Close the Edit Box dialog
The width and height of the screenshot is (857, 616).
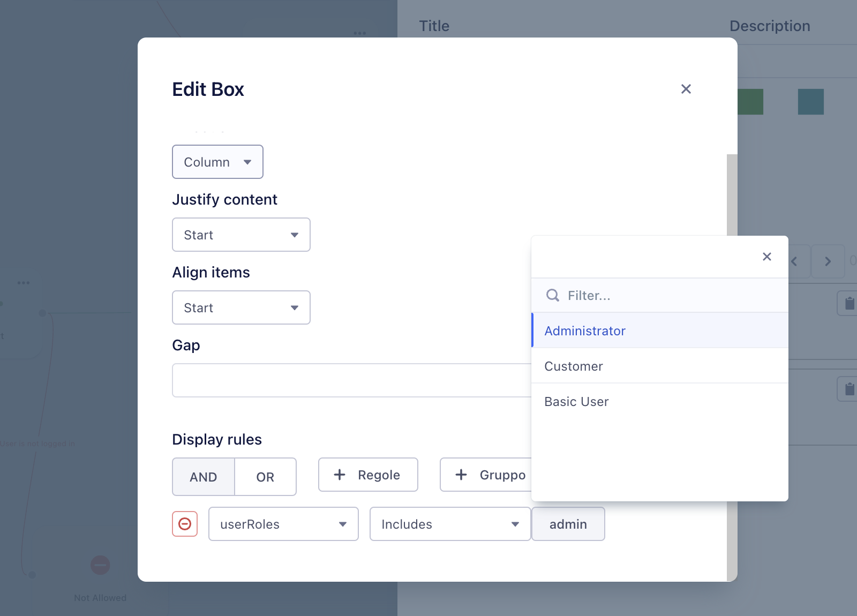point(686,89)
